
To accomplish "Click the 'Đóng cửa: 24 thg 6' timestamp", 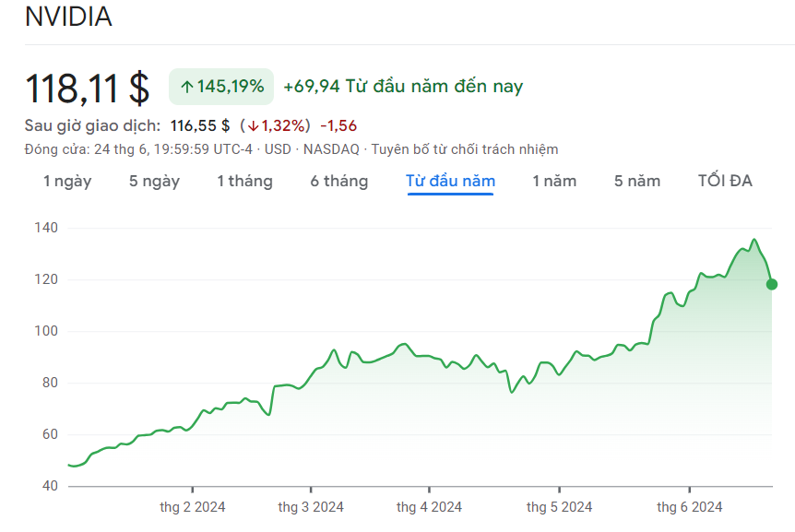I will pos(88,149).
